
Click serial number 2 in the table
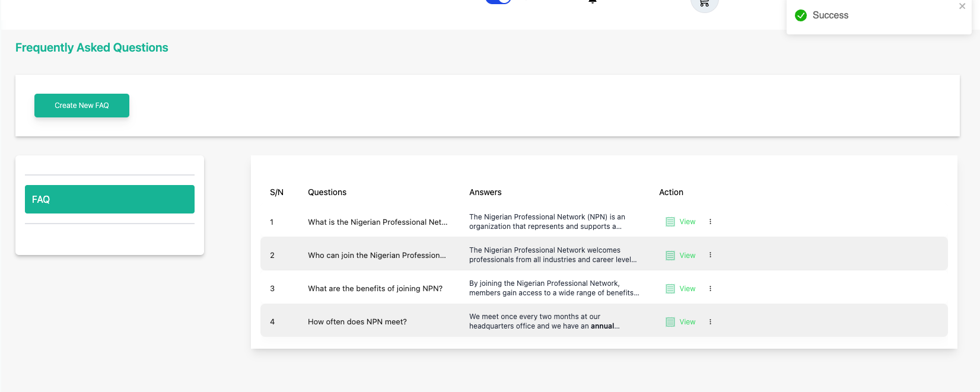[272, 256]
